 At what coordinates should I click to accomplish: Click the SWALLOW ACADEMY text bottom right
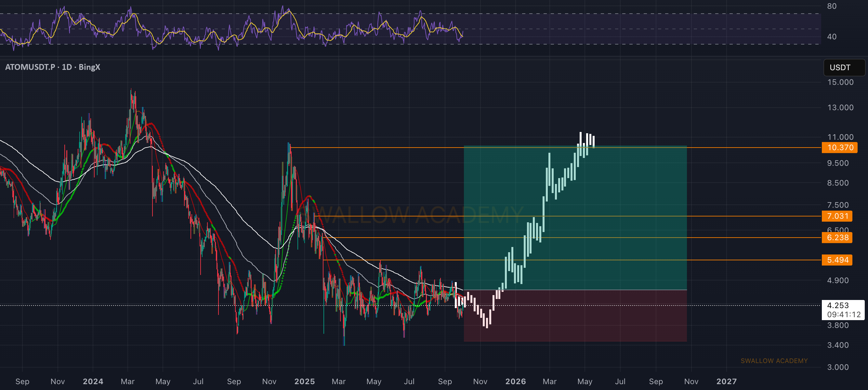click(774, 361)
